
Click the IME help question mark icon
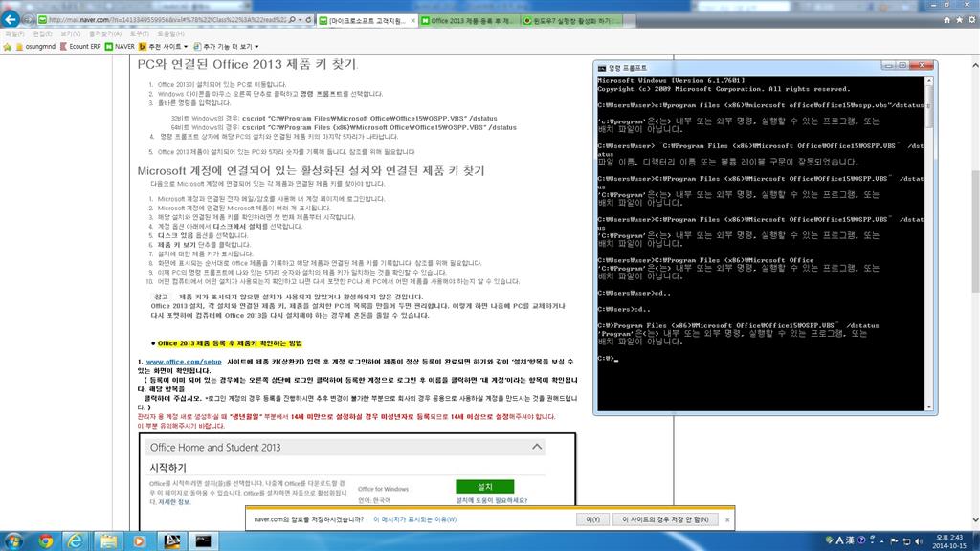coord(861,540)
